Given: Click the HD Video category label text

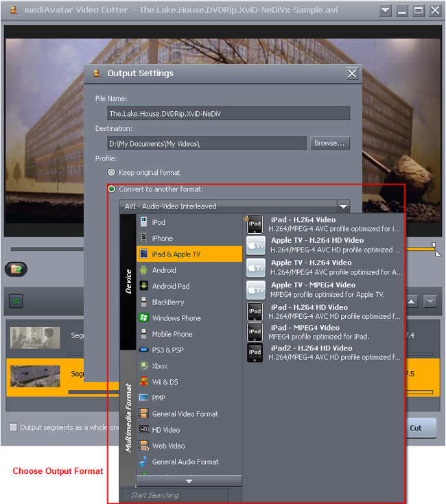Looking at the screenshot, I should [x=166, y=430].
